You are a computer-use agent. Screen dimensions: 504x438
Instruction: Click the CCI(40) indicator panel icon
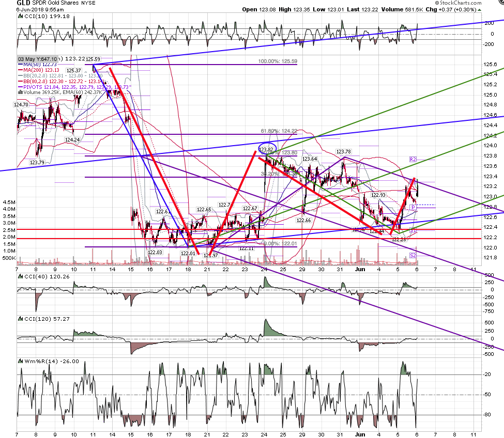coord(21,276)
